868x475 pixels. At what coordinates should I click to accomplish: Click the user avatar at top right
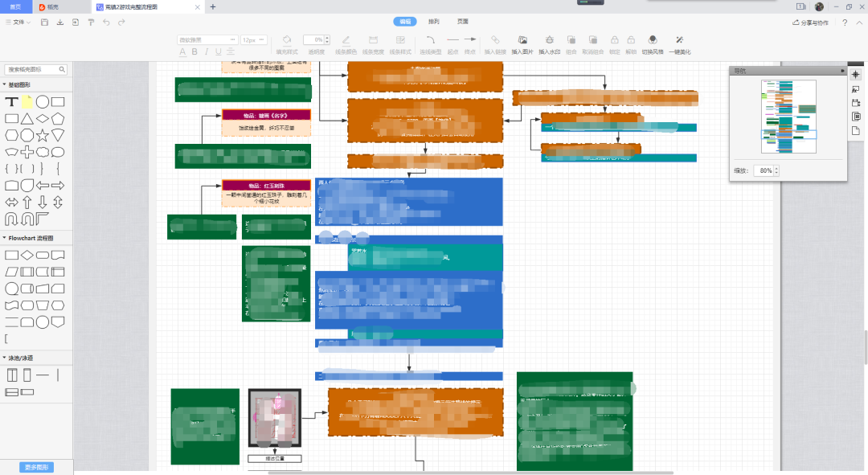point(819,6)
